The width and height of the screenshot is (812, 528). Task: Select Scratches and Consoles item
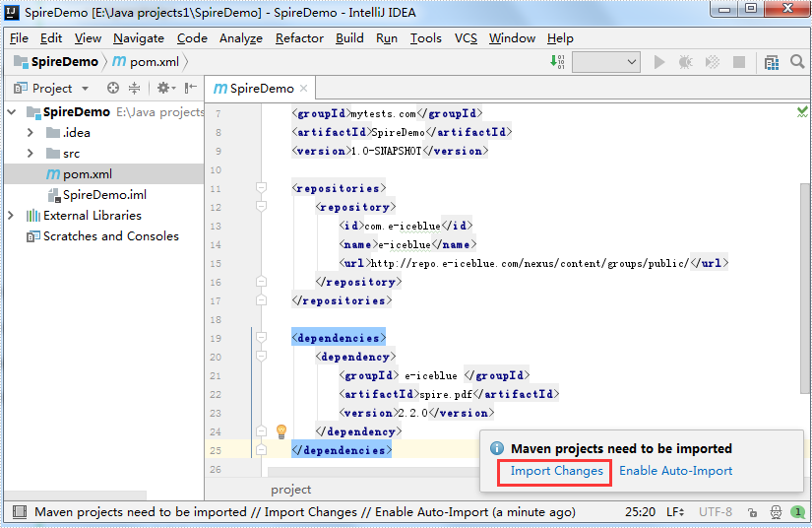click(111, 236)
